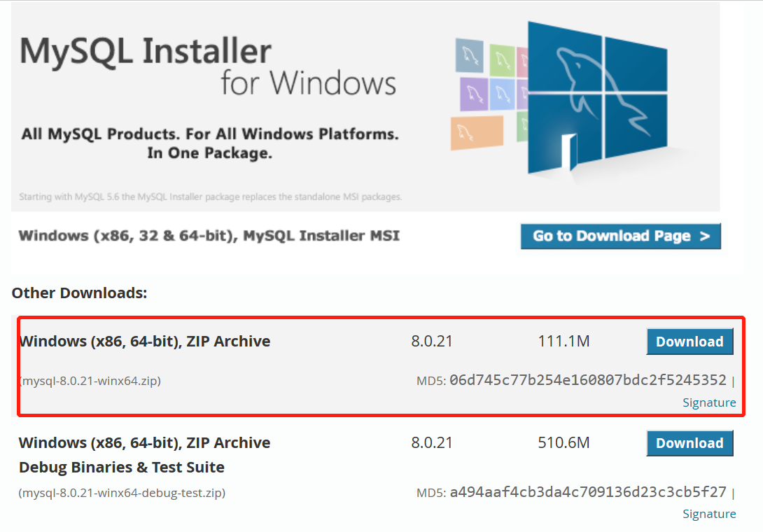Screen dimensions: 763x532
Task: Download the 111.1M ZIP Archive
Action: point(689,342)
